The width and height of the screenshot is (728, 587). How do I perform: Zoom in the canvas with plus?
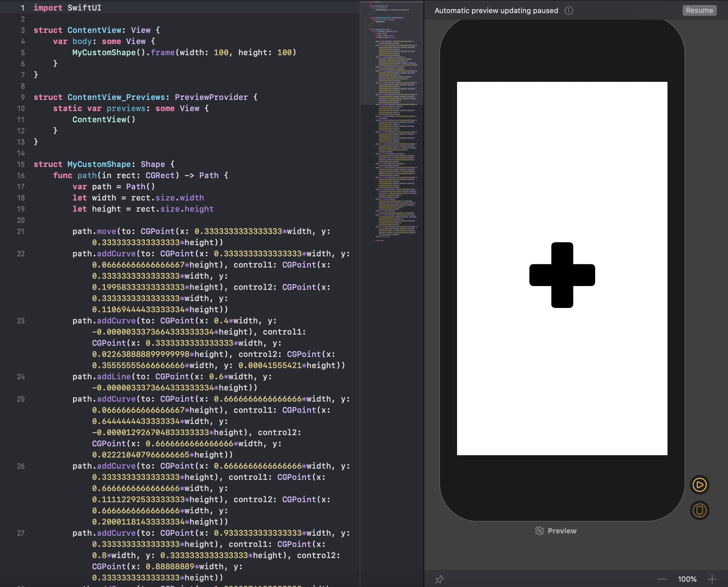point(712,579)
